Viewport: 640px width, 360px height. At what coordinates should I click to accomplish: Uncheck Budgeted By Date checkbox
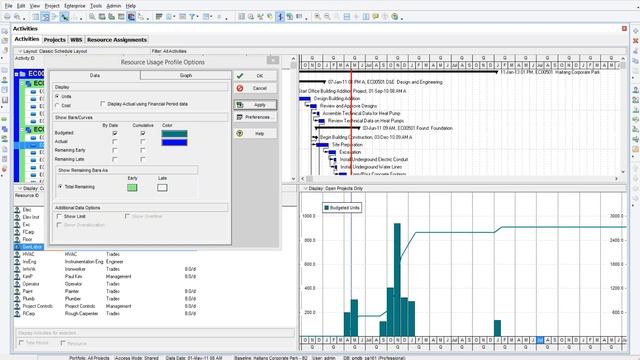click(115, 133)
